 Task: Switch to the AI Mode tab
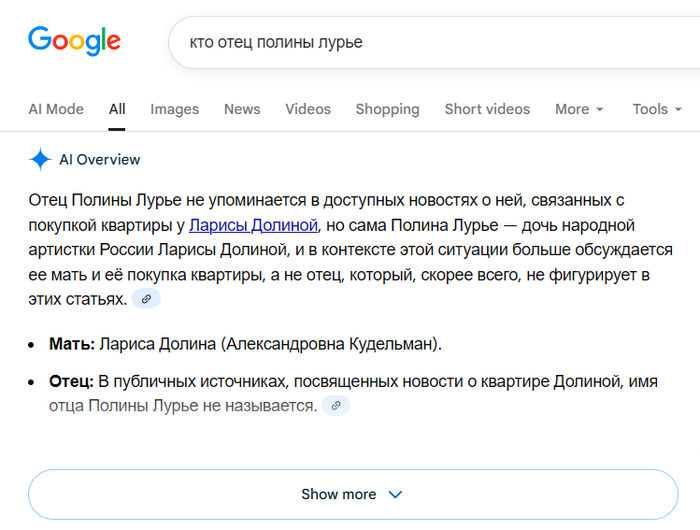56,109
